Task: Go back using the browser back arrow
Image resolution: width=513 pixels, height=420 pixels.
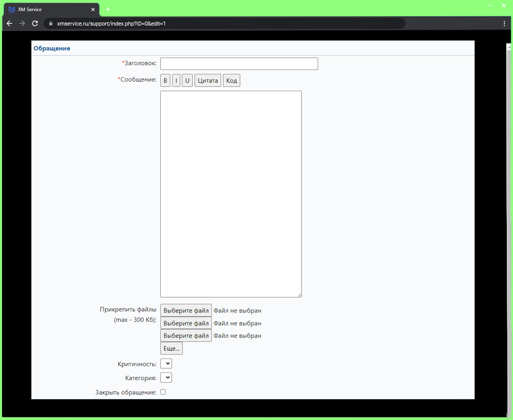Action: click(10, 24)
